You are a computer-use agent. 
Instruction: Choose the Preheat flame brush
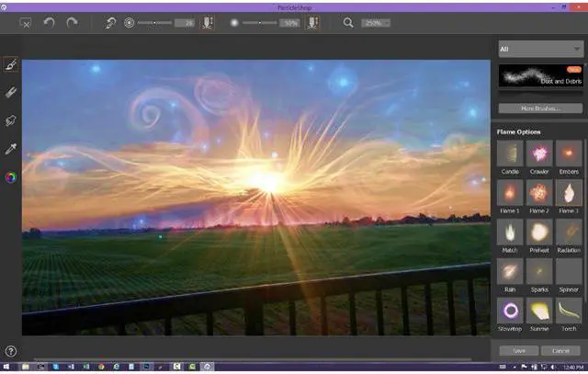(539, 232)
